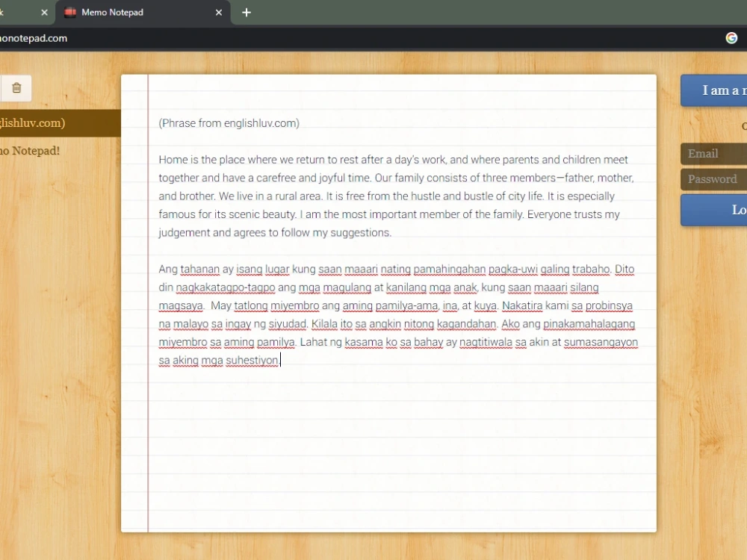The image size is (747, 560).
Task: Click the underlined word 'tahanan' in the note
Action: 200,269
